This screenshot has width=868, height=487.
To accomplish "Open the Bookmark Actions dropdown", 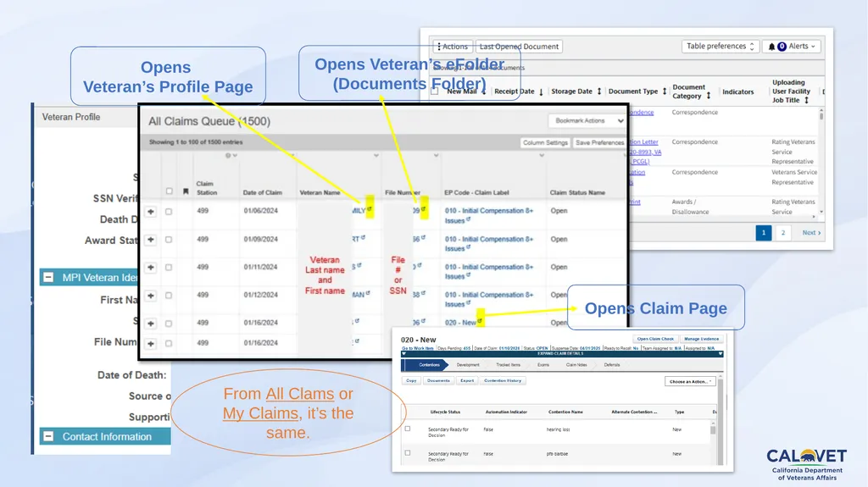I will click(x=587, y=120).
